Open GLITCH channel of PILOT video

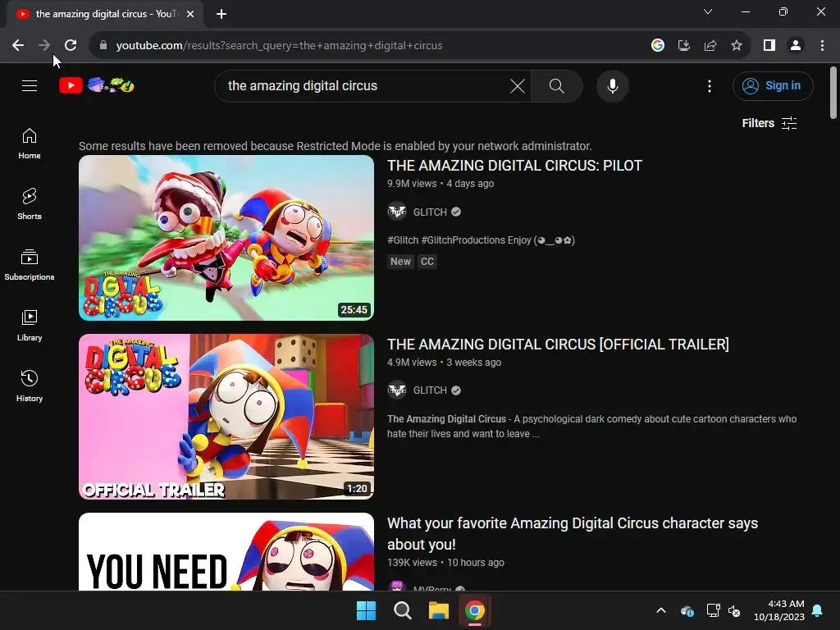coord(430,212)
